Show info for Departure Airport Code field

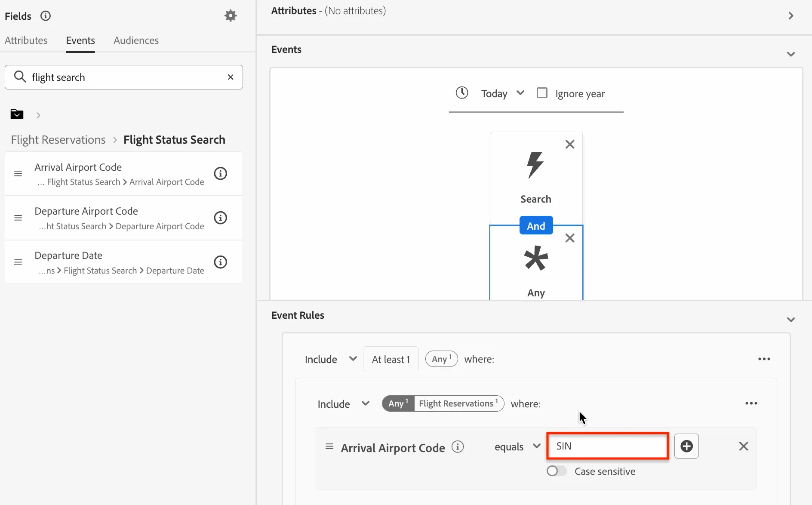click(x=221, y=218)
